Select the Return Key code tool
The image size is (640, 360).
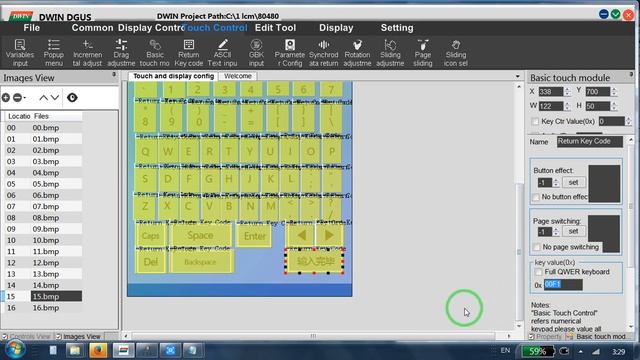click(189, 53)
